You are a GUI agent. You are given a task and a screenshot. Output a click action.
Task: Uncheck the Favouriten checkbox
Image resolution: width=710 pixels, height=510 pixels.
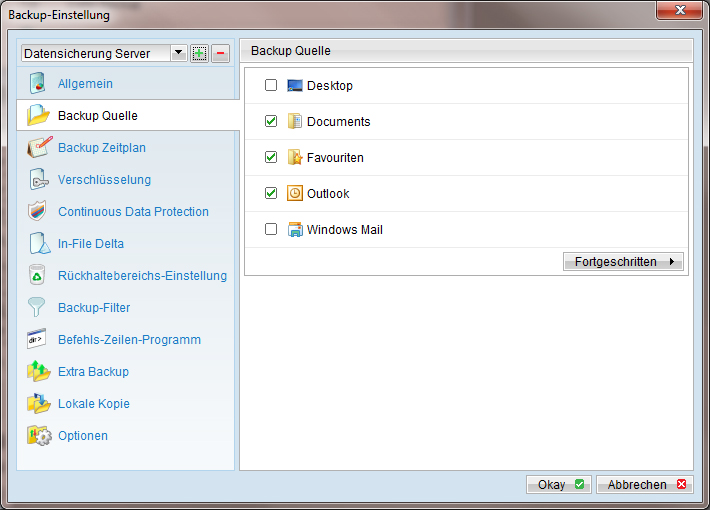pyautogui.click(x=271, y=157)
